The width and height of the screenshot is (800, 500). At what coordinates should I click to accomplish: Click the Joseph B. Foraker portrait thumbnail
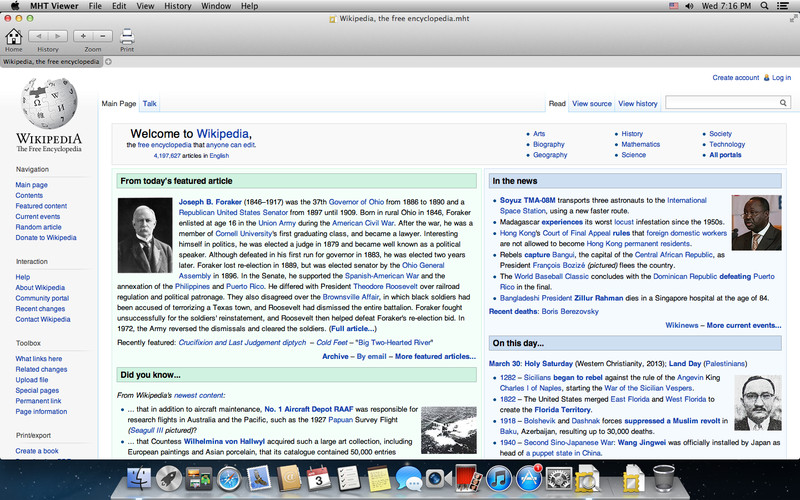145,235
